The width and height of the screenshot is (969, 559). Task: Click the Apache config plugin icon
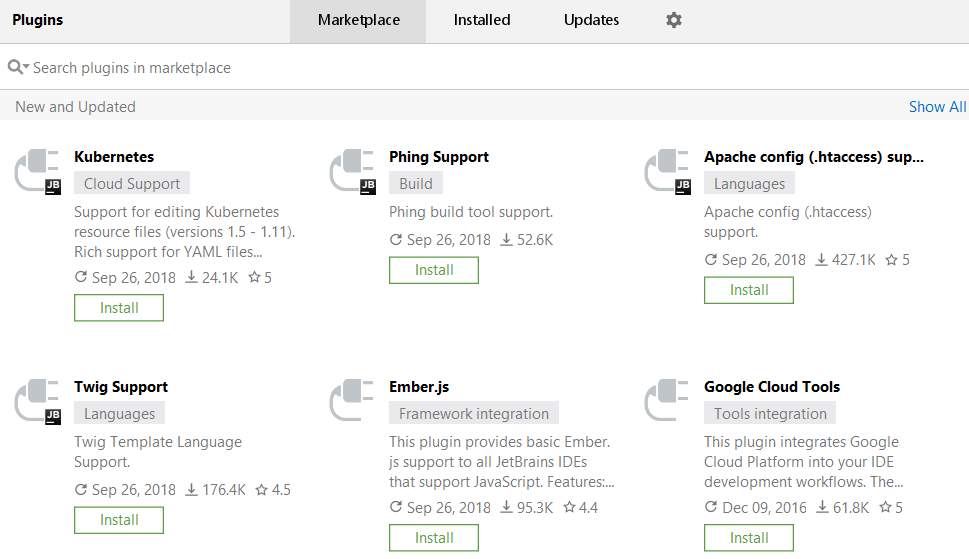[668, 172]
